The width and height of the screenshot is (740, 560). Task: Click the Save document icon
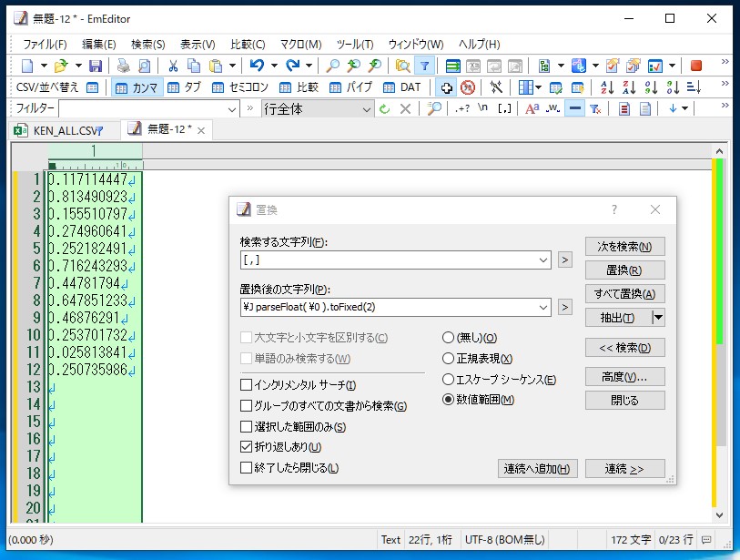[96, 65]
